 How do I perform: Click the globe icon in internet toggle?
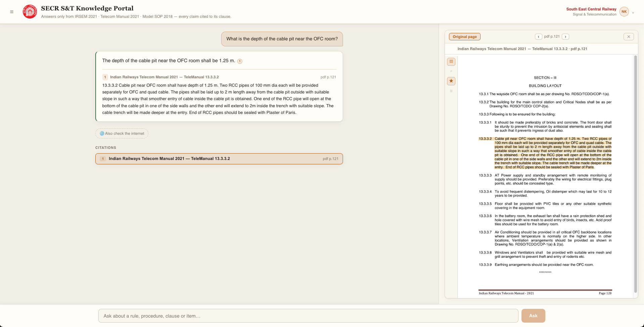pos(102,133)
